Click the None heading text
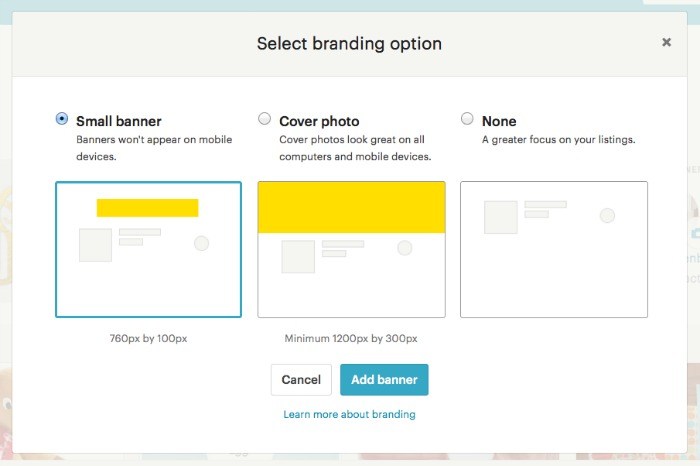 pos(499,121)
